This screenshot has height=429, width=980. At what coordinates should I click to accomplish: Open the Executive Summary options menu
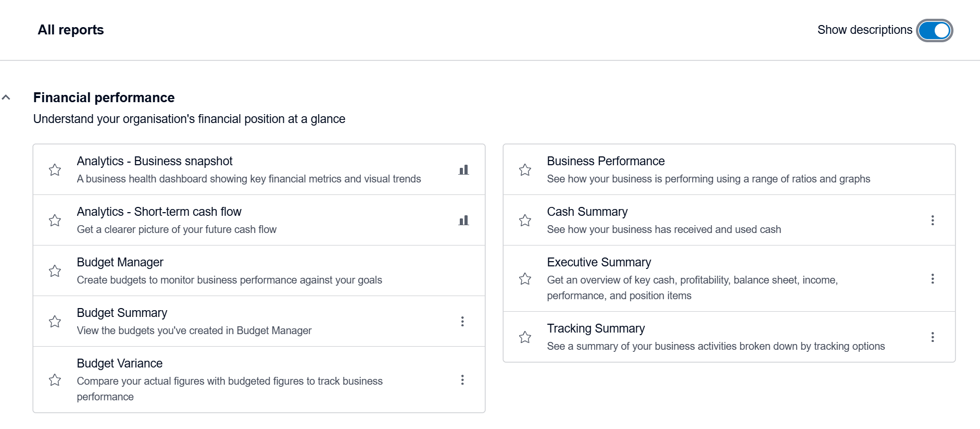click(932, 279)
